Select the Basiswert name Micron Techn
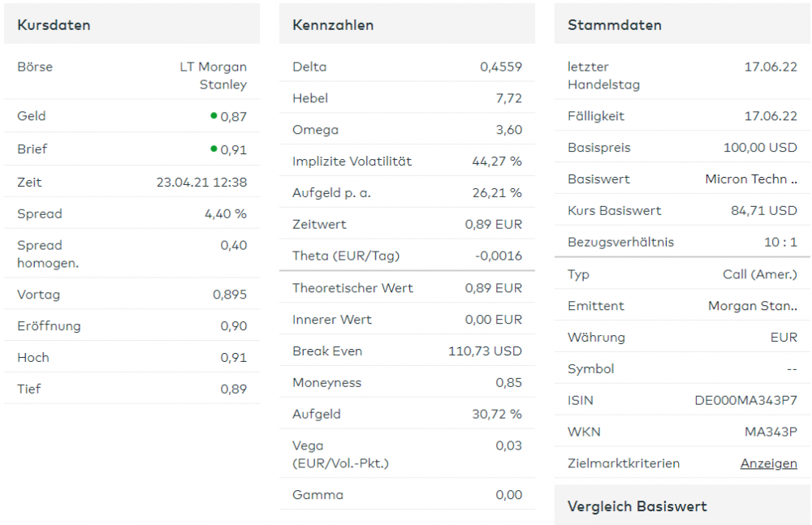Image resolution: width=812 pixels, height=525 pixels. 750,179
